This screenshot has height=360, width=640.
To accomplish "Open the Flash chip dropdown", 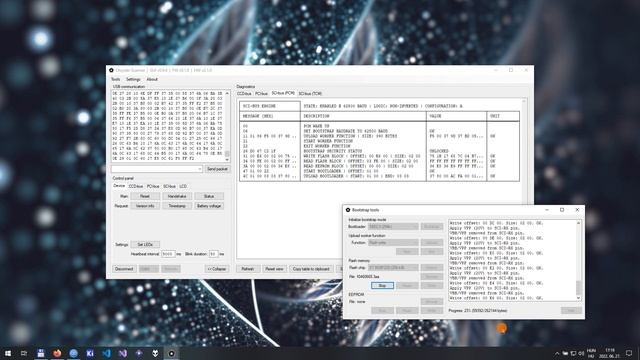I will (x=393, y=268).
